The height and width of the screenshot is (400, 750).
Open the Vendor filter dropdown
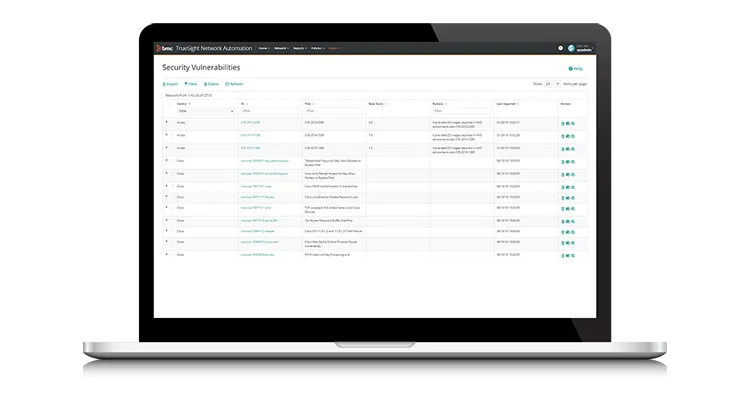click(x=206, y=111)
